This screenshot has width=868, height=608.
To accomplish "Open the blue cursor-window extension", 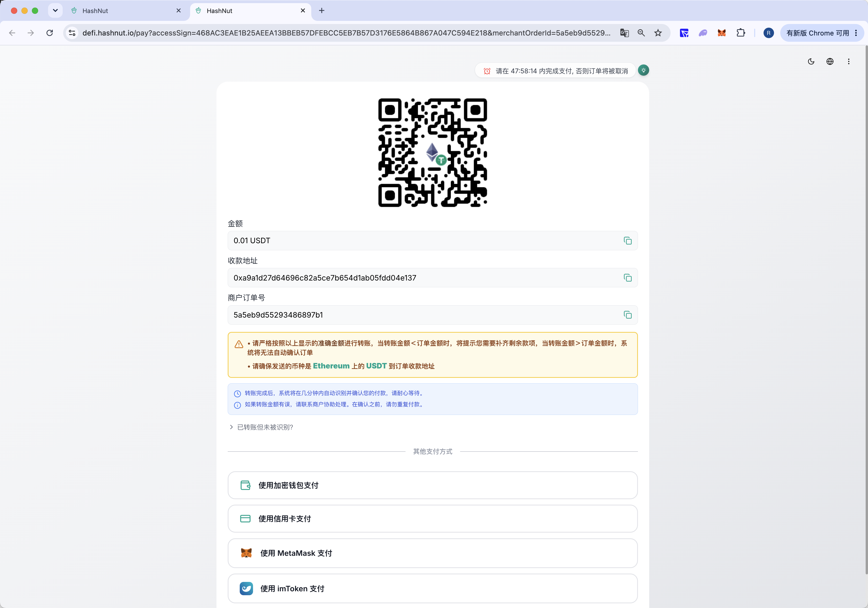I will tap(684, 33).
